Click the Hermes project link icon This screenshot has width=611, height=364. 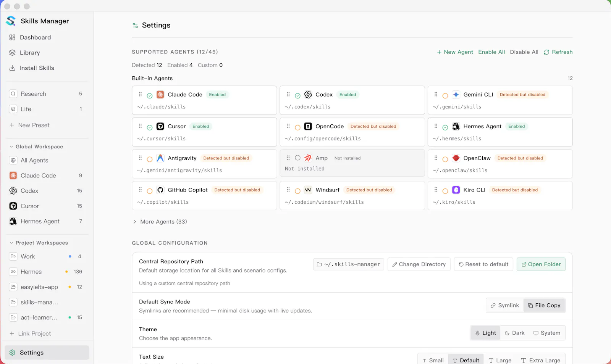(x=13, y=272)
